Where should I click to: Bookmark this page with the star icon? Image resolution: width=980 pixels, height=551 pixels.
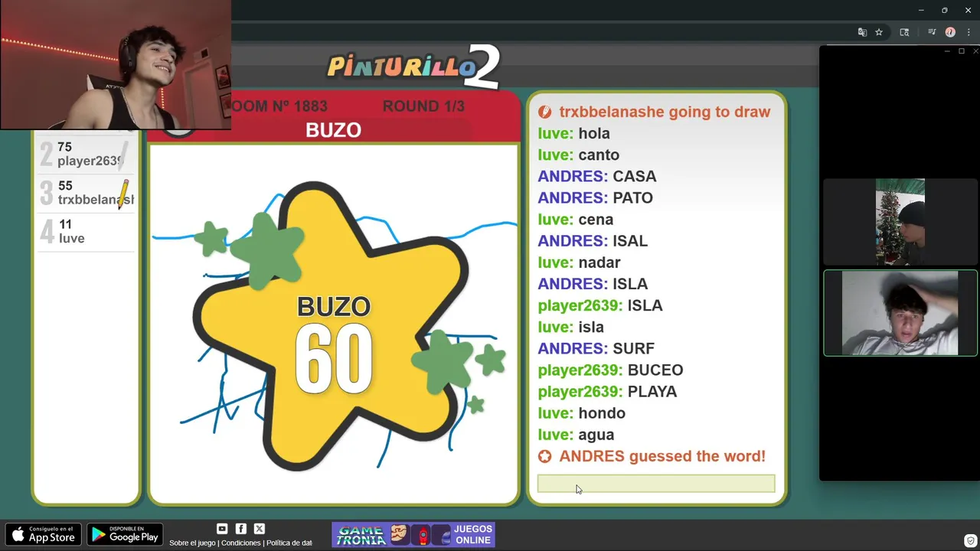(x=879, y=32)
